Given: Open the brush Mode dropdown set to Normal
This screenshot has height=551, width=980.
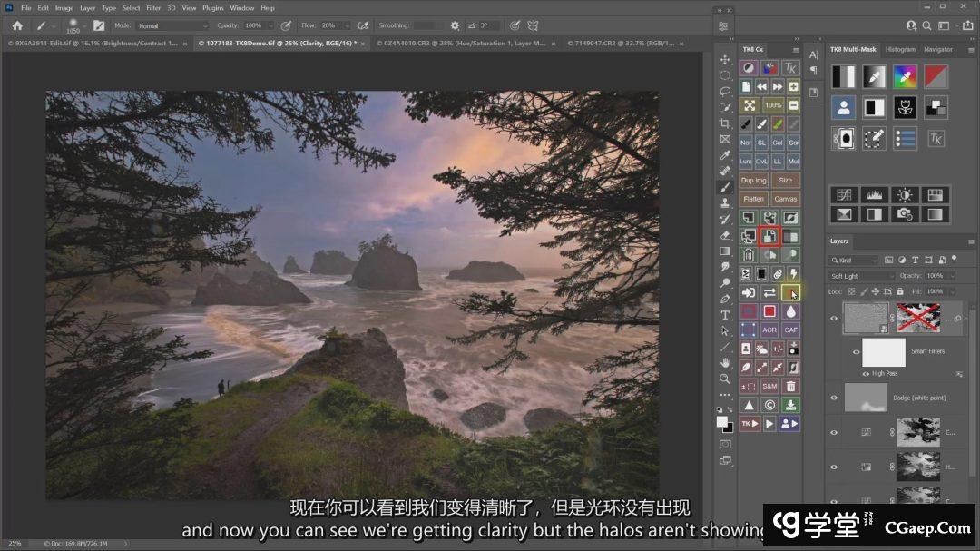Looking at the screenshot, I should [x=171, y=25].
